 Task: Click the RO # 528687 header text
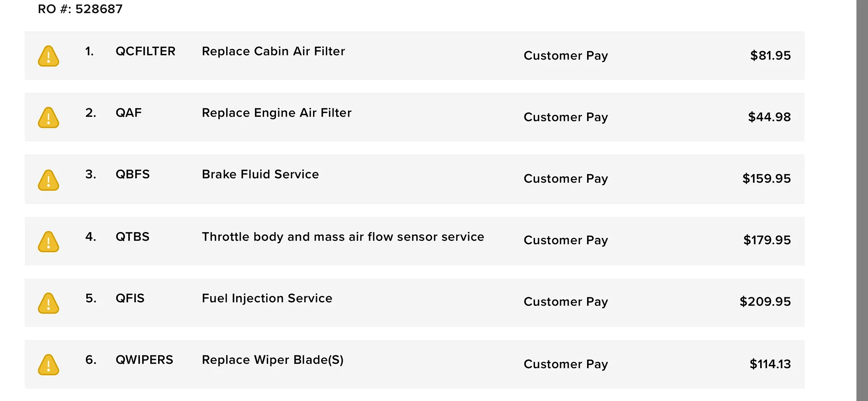tap(80, 9)
